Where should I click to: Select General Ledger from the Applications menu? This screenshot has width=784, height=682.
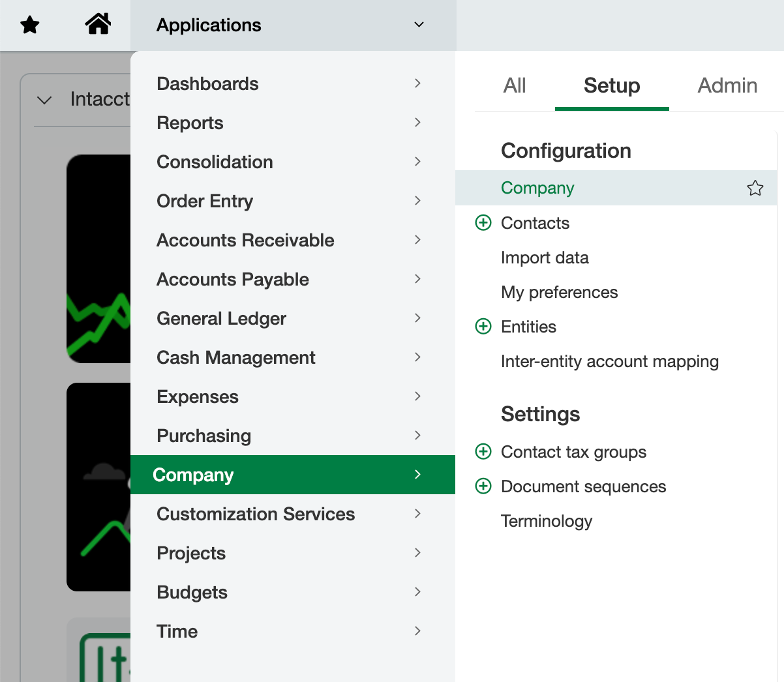point(221,318)
